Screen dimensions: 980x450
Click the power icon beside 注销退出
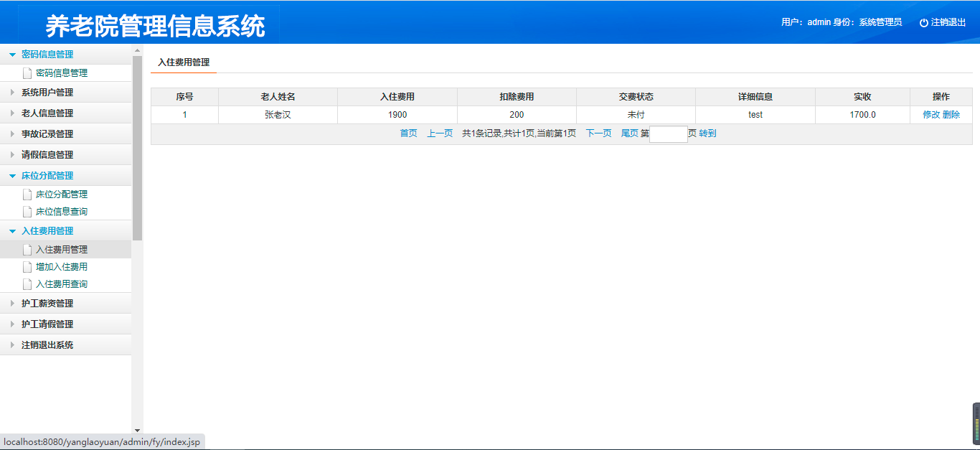tap(924, 22)
